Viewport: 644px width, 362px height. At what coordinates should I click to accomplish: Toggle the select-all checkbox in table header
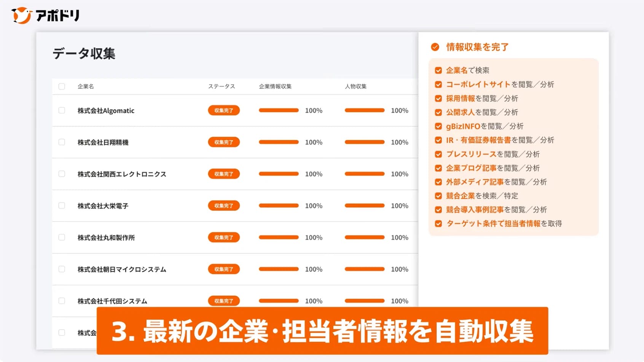tap(62, 86)
